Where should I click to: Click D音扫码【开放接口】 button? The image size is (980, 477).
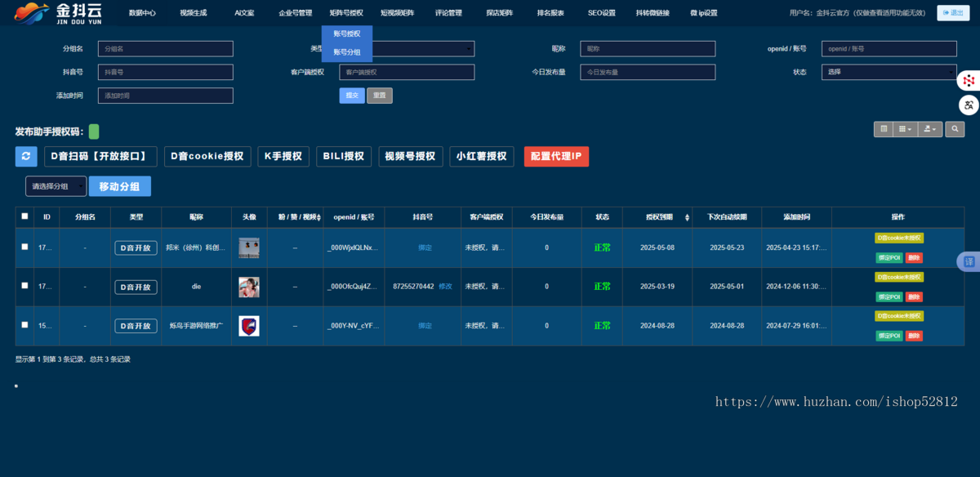(x=100, y=156)
